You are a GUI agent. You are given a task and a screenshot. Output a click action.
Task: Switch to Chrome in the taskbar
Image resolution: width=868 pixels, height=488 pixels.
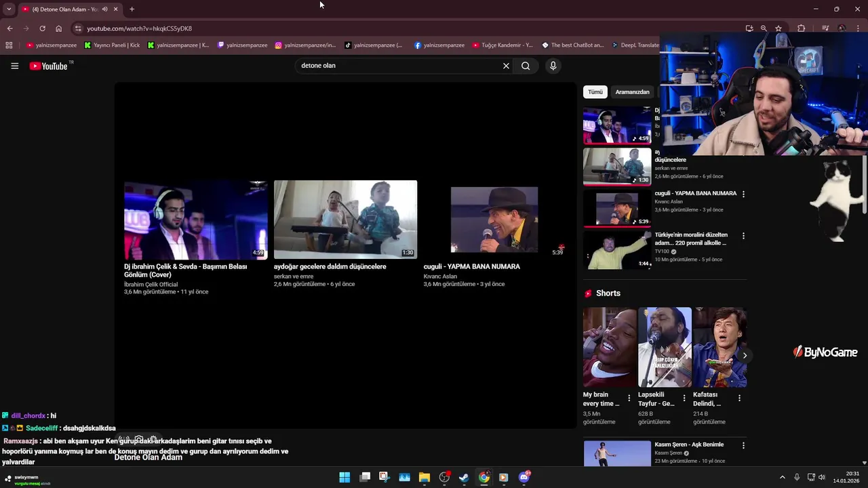tap(484, 477)
